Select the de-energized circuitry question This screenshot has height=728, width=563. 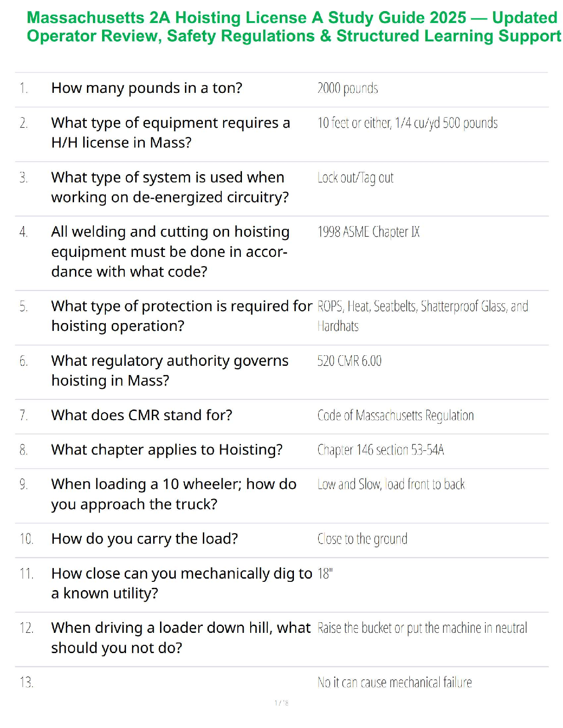(x=170, y=187)
